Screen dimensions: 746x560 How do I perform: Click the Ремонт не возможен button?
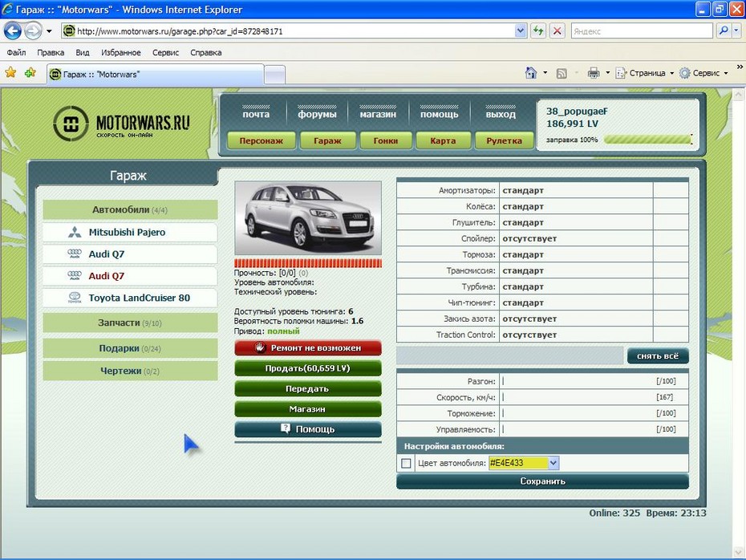[x=308, y=348]
